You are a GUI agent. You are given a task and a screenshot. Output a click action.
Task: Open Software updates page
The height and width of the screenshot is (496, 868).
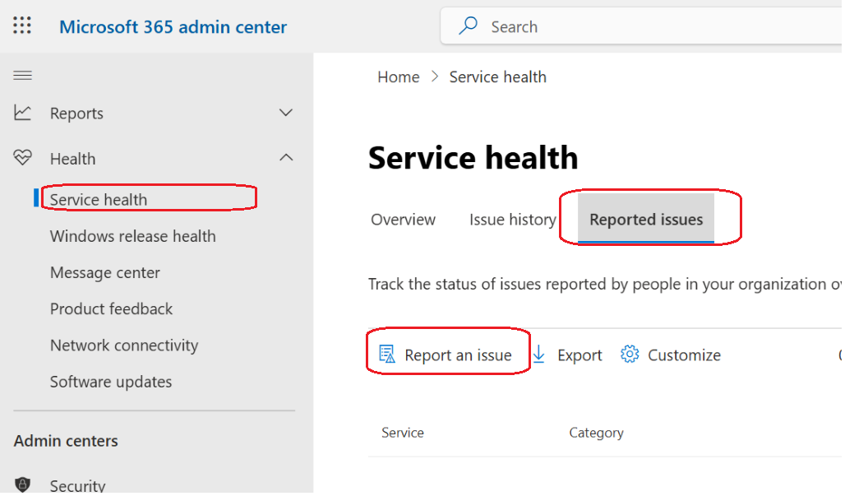point(111,382)
